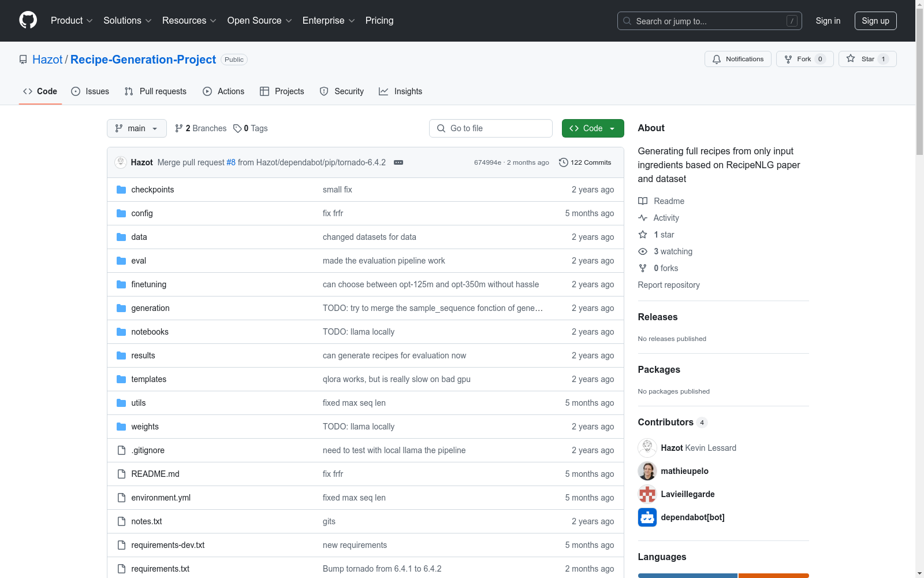The image size is (924, 578).
Task: Open the weights folder icon
Action: pos(121,427)
